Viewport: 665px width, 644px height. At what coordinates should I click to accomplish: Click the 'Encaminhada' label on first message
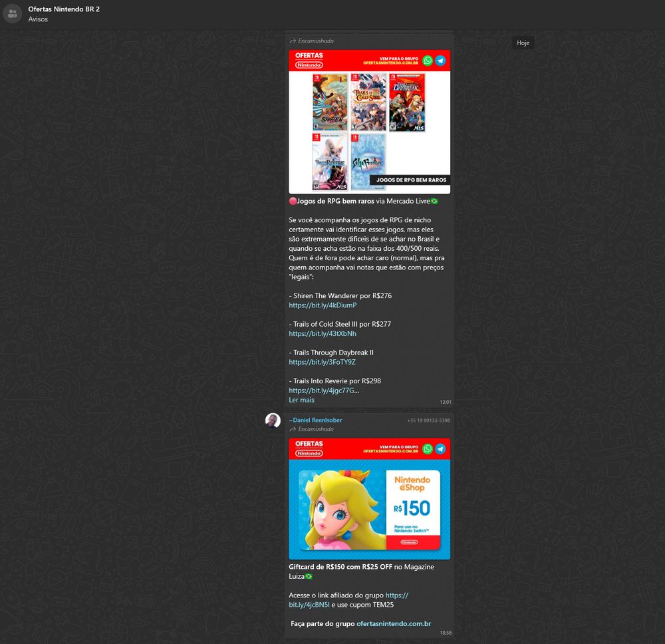point(312,41)
